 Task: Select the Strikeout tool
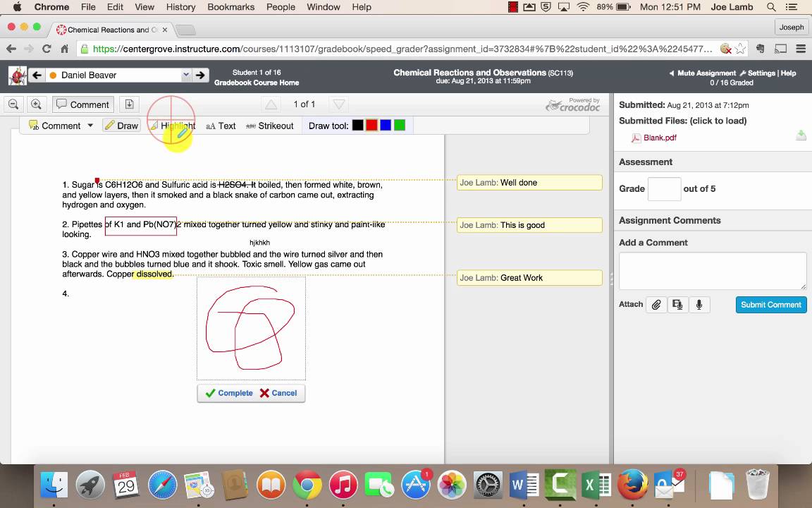[269, 126]
